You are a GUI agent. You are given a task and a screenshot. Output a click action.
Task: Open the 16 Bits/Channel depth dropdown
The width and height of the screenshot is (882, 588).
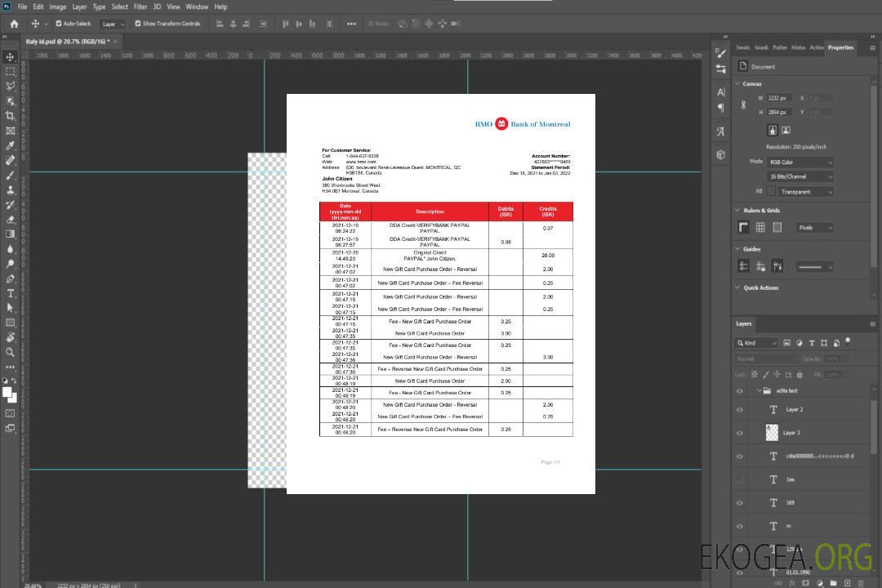[x=800, y=176]
